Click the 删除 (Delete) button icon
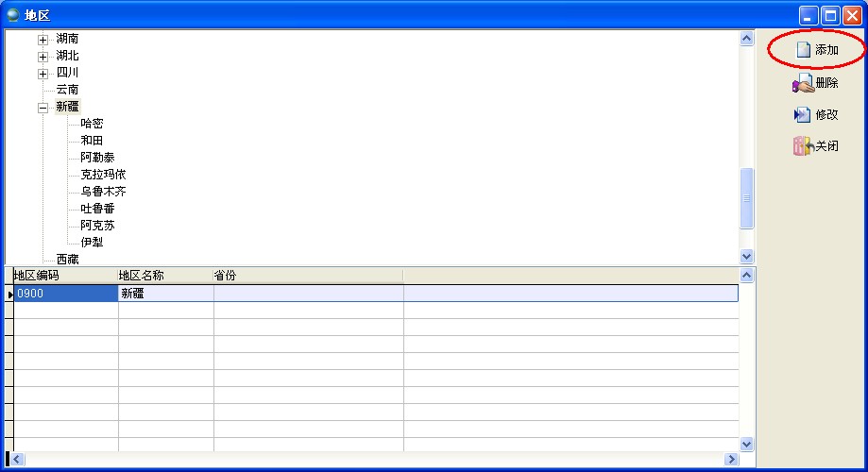Screen dimensions: 868x472 tap(803, 84)
